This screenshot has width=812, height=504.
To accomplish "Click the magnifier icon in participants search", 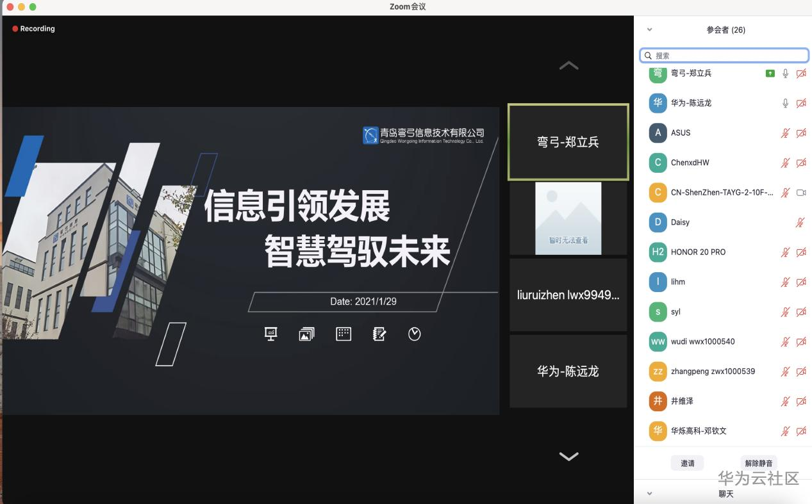I will [648, 56].
